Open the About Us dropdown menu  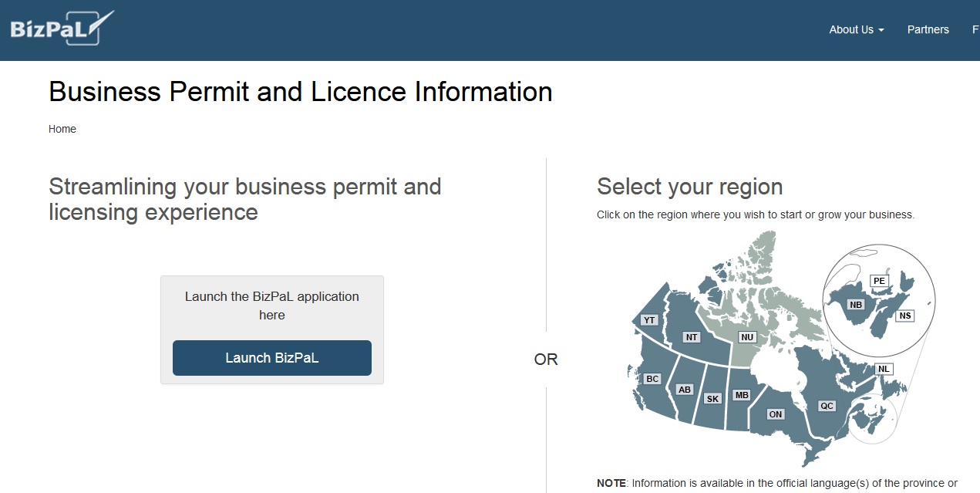coord(856,29)
